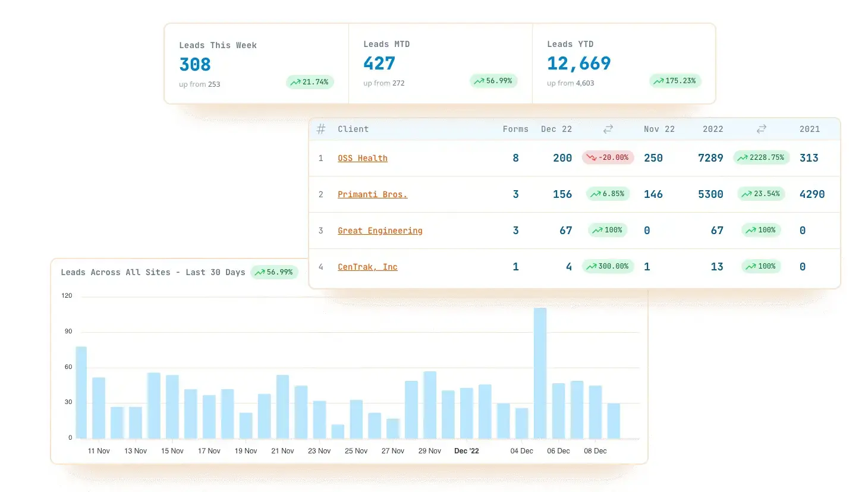
Task: Click the 5300 value in Primanti row
Action: (710, 194)
